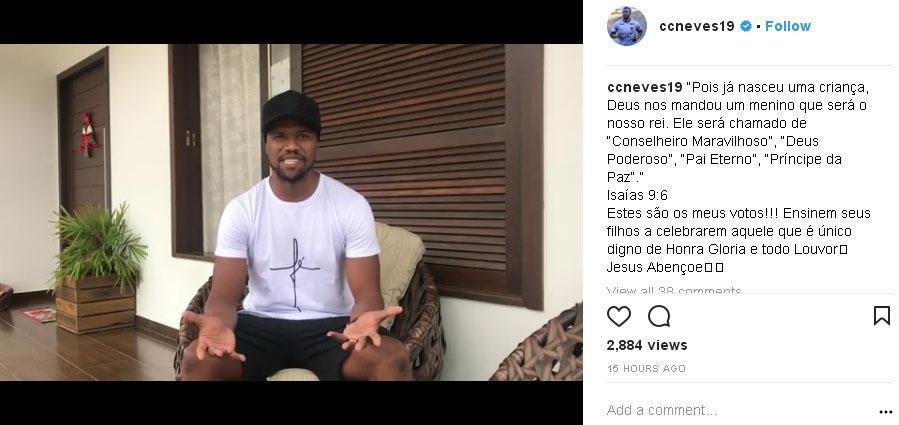Click the ccneves19 name in caption
The width and height of the screenshot is (899, 425).
click(644, 87)
